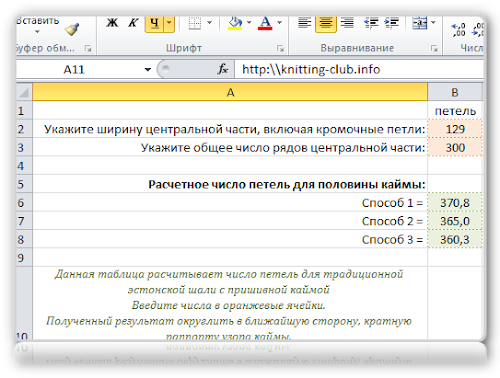Decrease indent icon
The width and height of the screenshot is (500, 378).
[371, 23]
